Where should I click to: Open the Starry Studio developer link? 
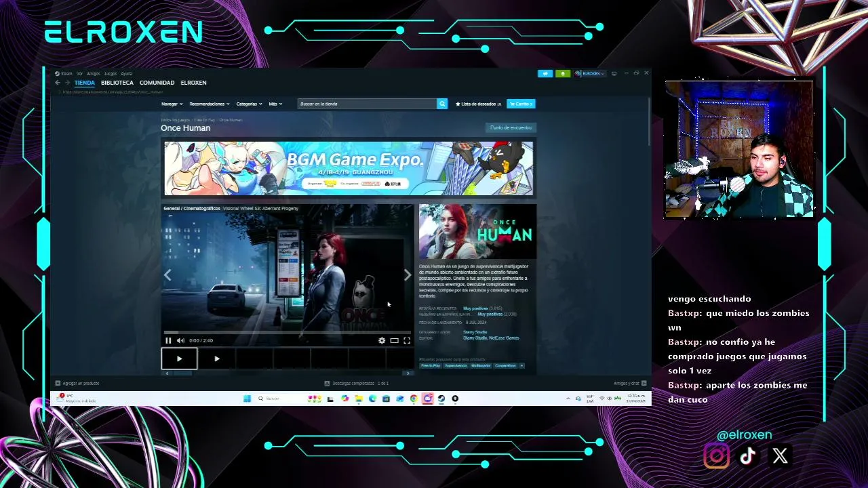click(475, 332)
